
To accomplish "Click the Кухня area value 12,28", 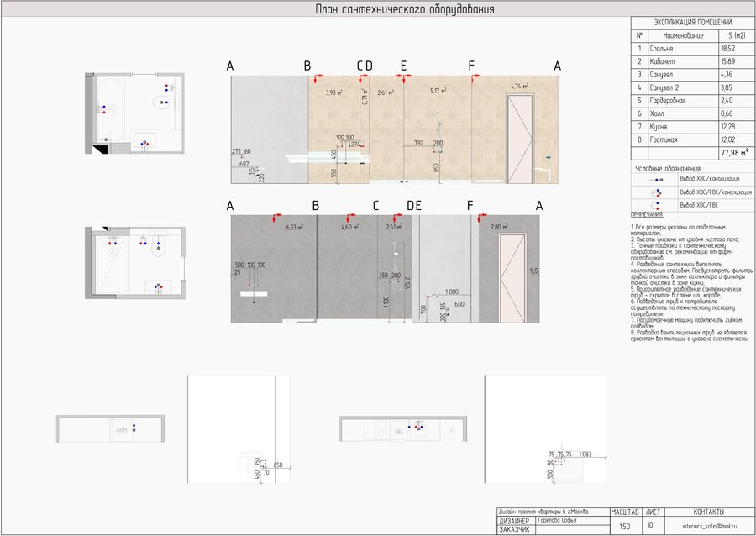I will pyautogui.click(x=727, y=127).
